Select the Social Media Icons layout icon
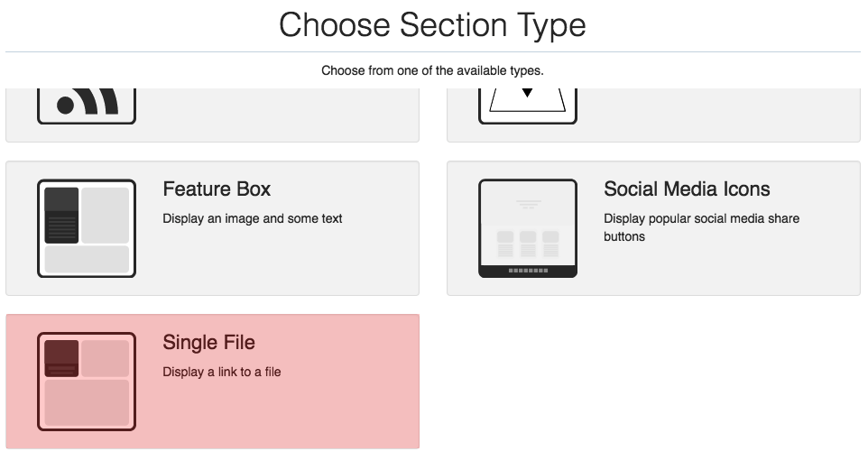868x470 pixels. click(x=527, y=228)
